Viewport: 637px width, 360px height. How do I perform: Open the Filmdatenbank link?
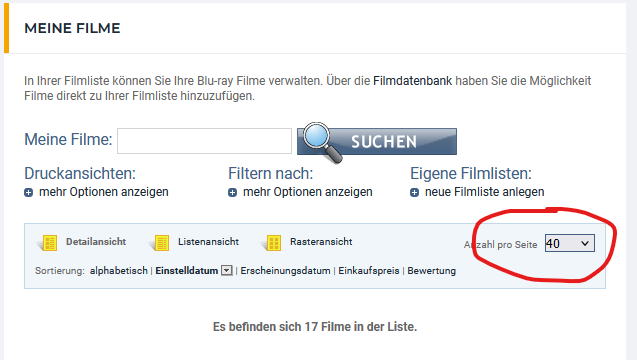click(x=412, y=81)
